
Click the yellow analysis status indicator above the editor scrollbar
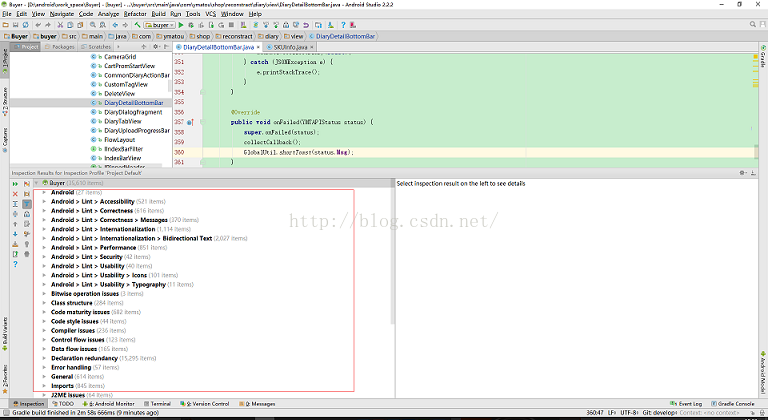click(x=756, y=57)
